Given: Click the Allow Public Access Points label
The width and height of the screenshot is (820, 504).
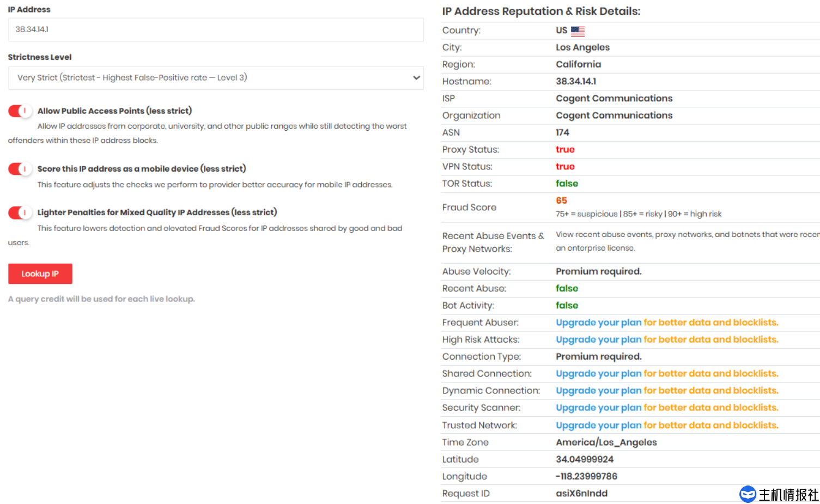Looking at the screenshot, I should pyautogui.click(x=114, y=111).
